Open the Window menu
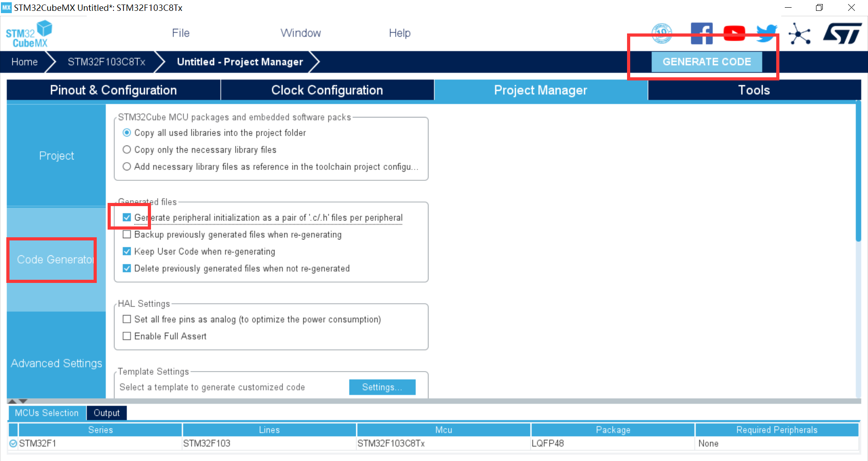This screenshot has width=868, height=461. [x=301, y=33]
